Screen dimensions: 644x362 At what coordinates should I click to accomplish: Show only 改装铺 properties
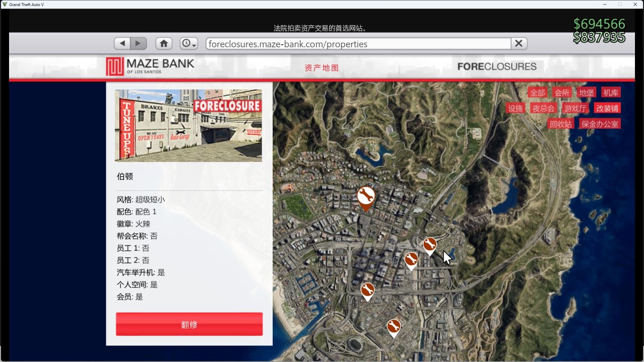point(607,108)
